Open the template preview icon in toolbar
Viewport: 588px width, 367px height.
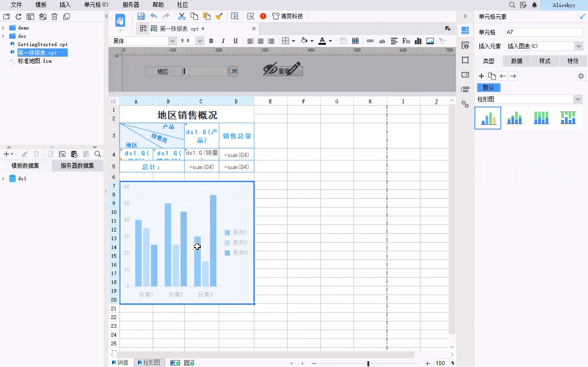[x=235, y=16]
